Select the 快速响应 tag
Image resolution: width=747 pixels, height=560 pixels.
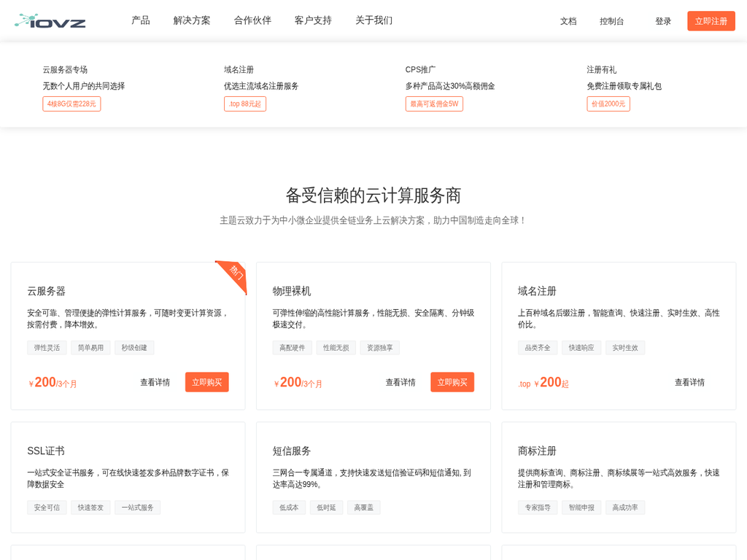point(581,348)
